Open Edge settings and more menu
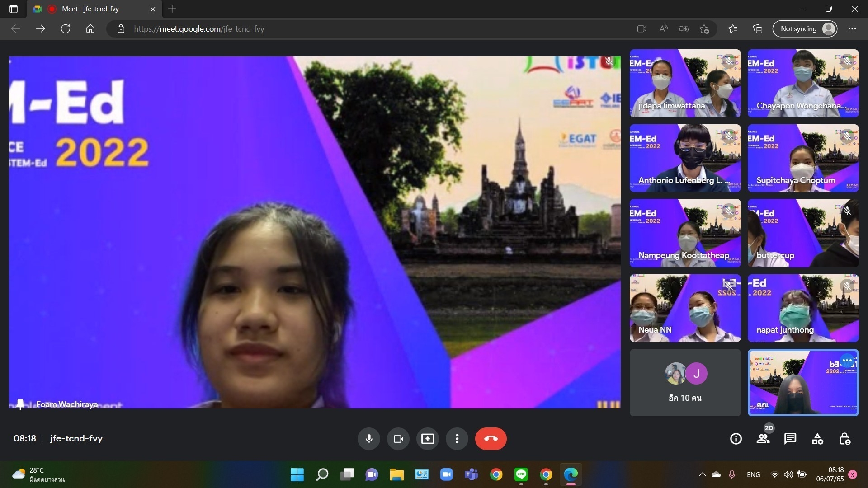868x488 pixels. point(852,29)
